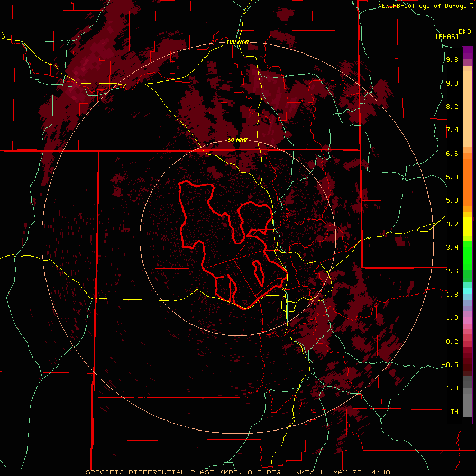Click the 5.8 colorbar scale value
Image resolution: width=476 pixels, height=476 pixels.
click(x=452, y=177)
